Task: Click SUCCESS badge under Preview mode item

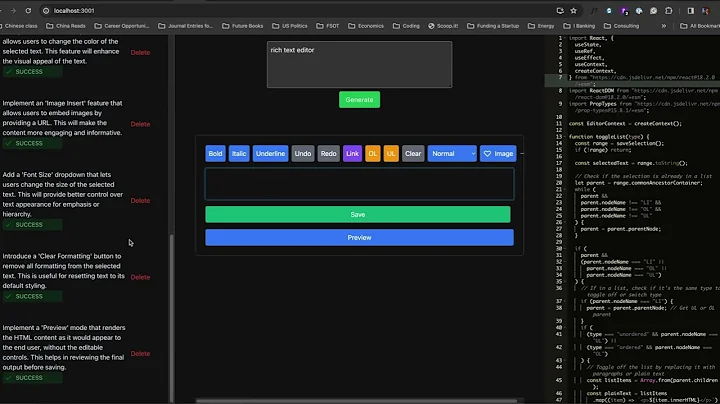Action: coord(32,378)
